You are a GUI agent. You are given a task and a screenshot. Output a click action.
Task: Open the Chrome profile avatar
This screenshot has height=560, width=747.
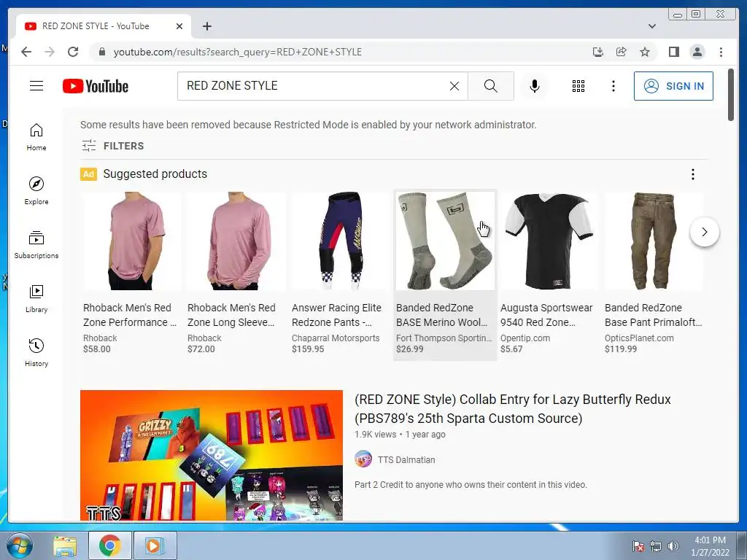pos(697,52)
